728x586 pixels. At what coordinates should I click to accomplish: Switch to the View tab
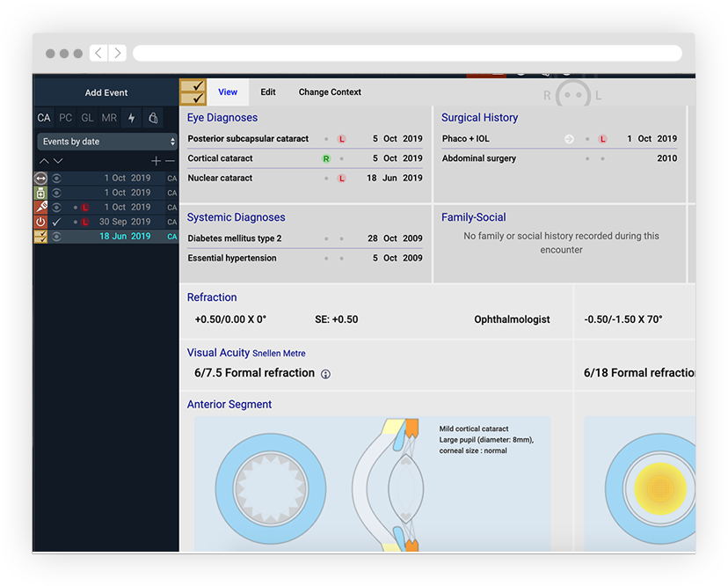[228, 92]
